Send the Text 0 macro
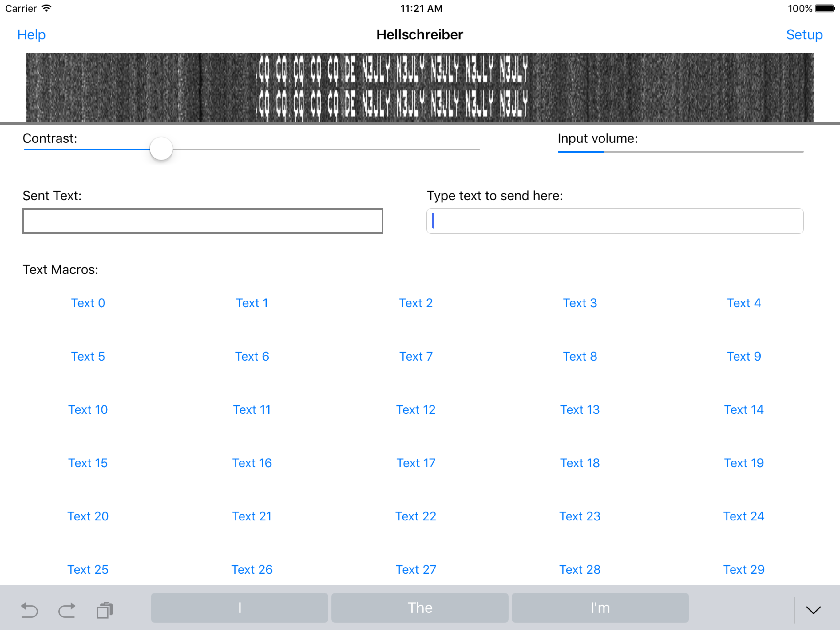The height and width of the screenshot is (630, 840). click(x=88, y=303)
